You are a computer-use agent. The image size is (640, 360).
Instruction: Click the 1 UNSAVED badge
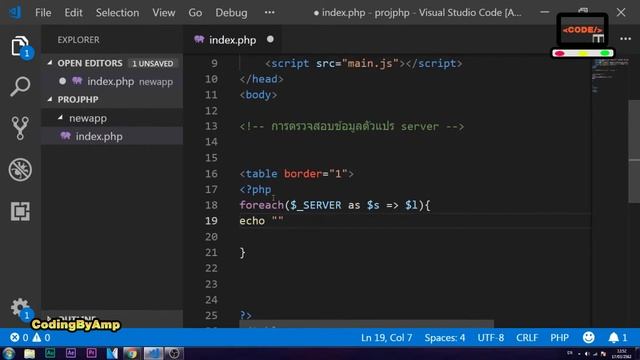pyautogui.click(x=153, y=64)
